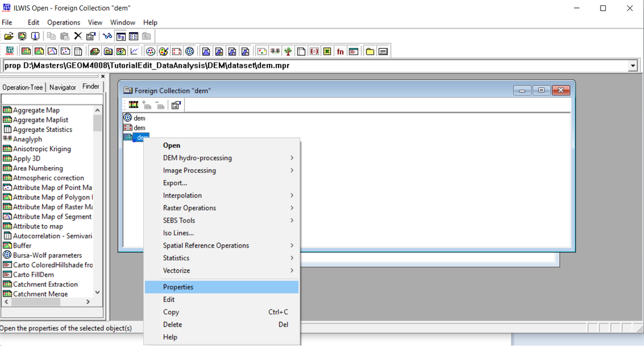Click the coordinate system globe toolbar icon
The height and width of the screenshot is (346, 644).
[189, 52]
